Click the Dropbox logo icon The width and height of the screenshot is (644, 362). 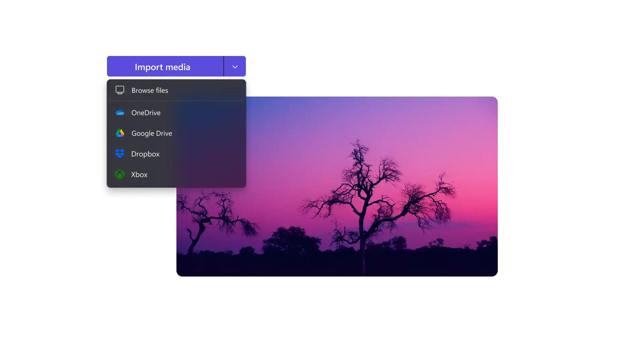coord(120,154)
